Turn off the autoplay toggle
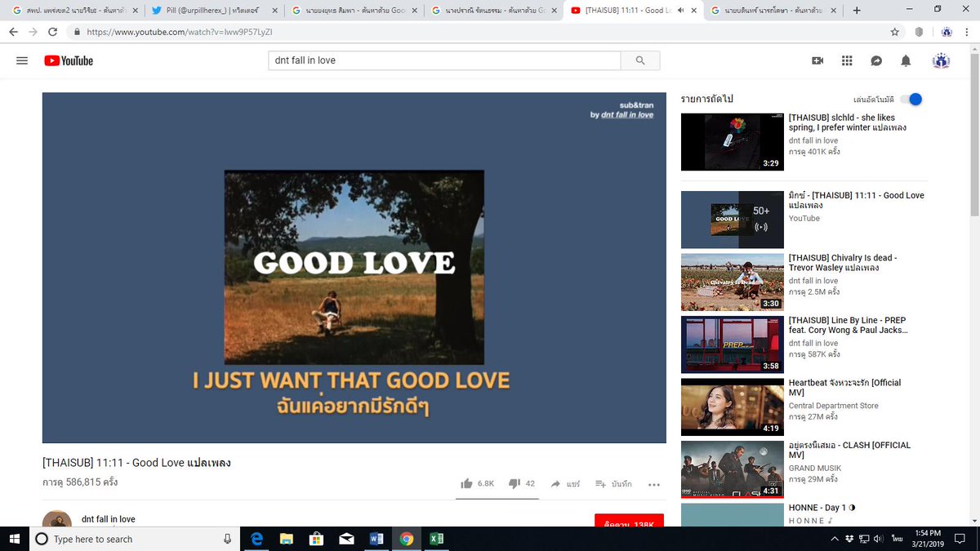 pyautogui.click(x=911, y=99)
